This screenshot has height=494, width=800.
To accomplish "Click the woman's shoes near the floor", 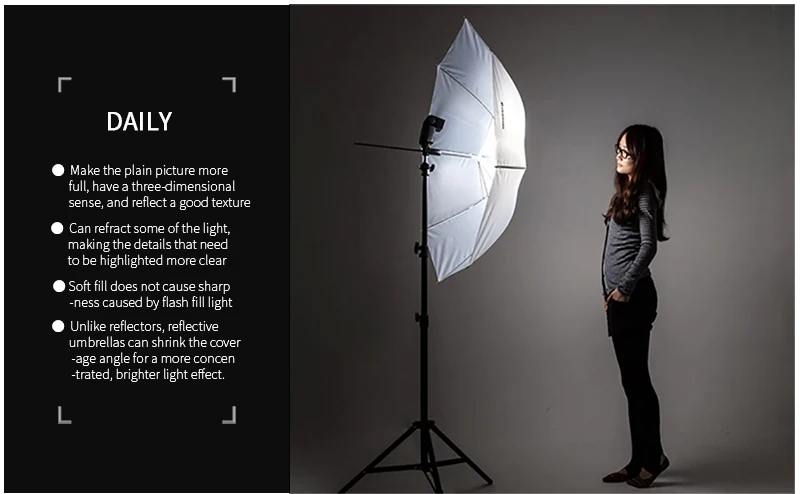I will click(x=637, y=473).
